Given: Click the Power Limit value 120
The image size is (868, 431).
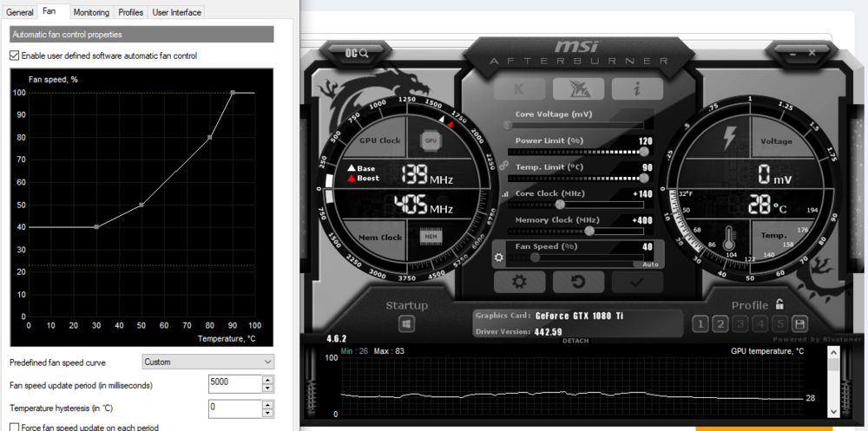Looking at the screenshot, I should coord(646,140).
